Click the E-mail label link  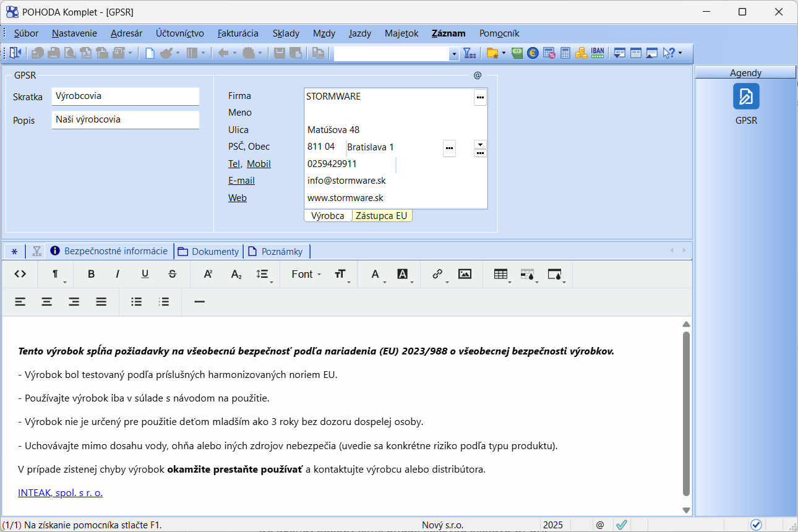click(241, 181)
